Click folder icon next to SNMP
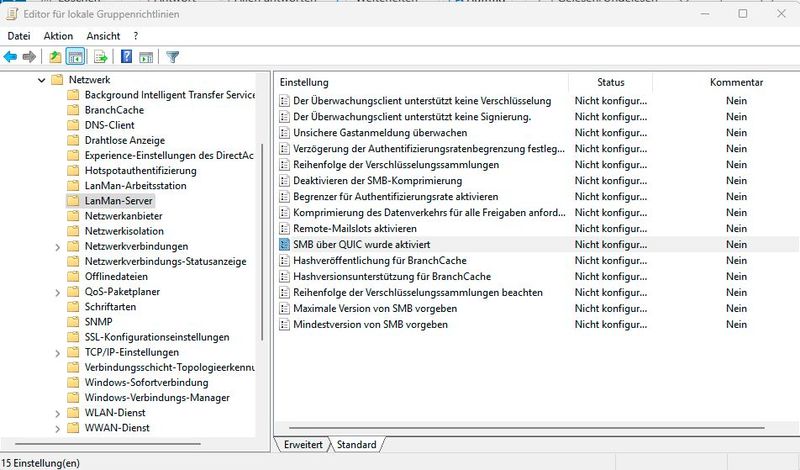Image resolution: width=800 pixels, height=470 pixels. click(73, 322)
